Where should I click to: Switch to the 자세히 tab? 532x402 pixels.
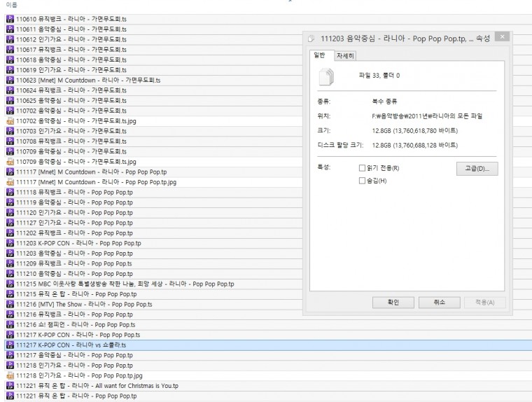pos(345,56)
